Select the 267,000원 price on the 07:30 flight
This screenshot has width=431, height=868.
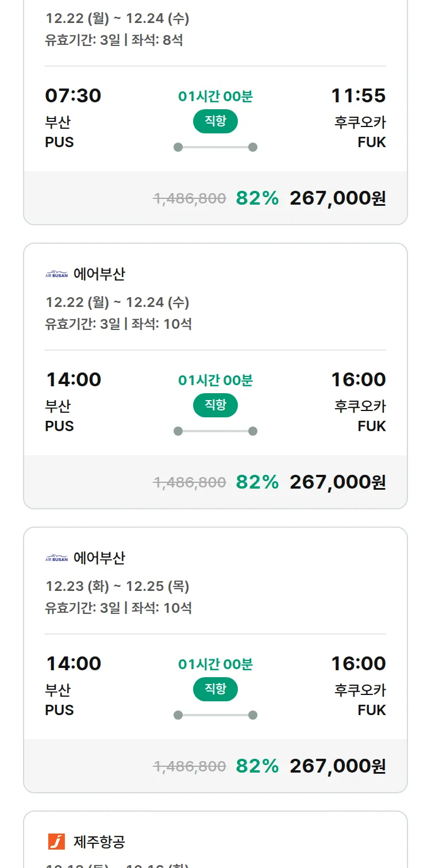(x=337, y=198)
